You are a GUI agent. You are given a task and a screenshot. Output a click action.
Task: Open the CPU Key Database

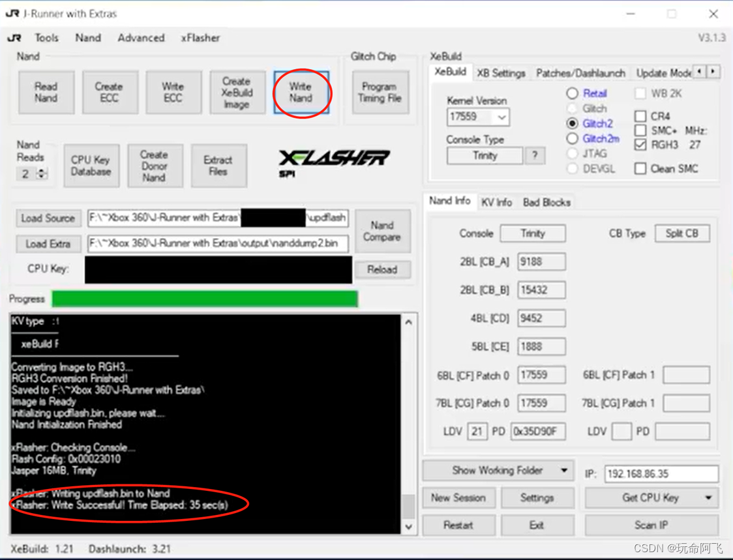91,166
